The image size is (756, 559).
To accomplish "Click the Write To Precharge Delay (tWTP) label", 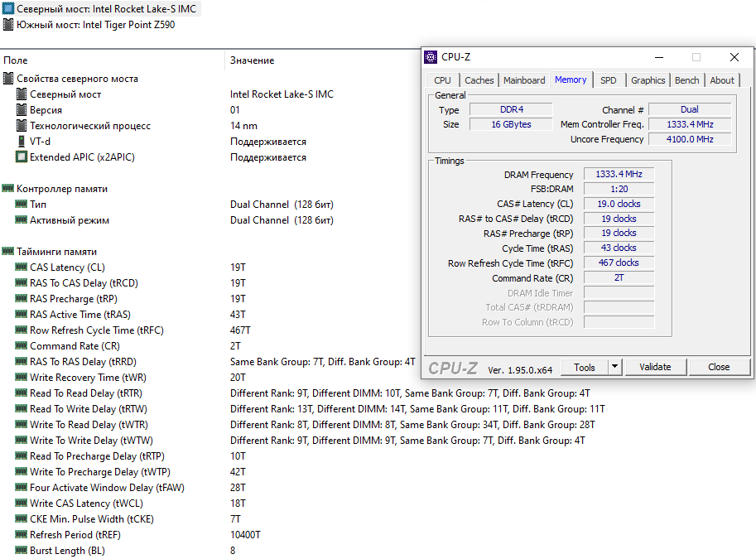I will 100,472.
